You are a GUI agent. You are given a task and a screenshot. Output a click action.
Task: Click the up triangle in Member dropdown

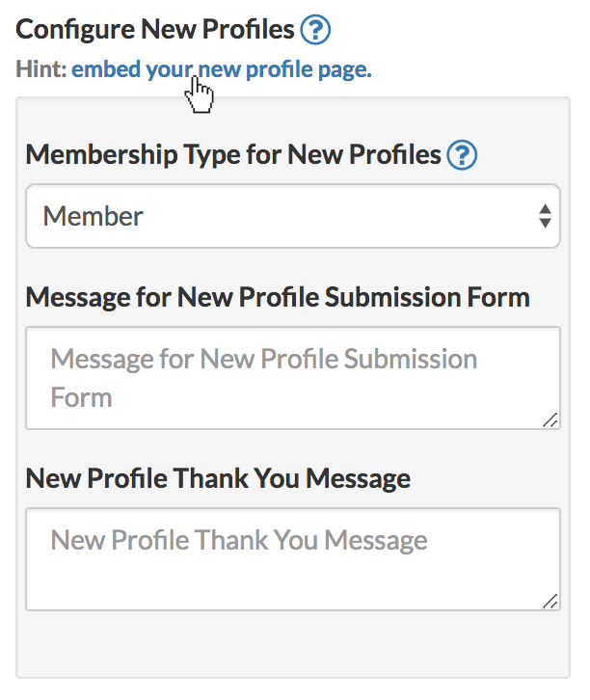point(545,208)
